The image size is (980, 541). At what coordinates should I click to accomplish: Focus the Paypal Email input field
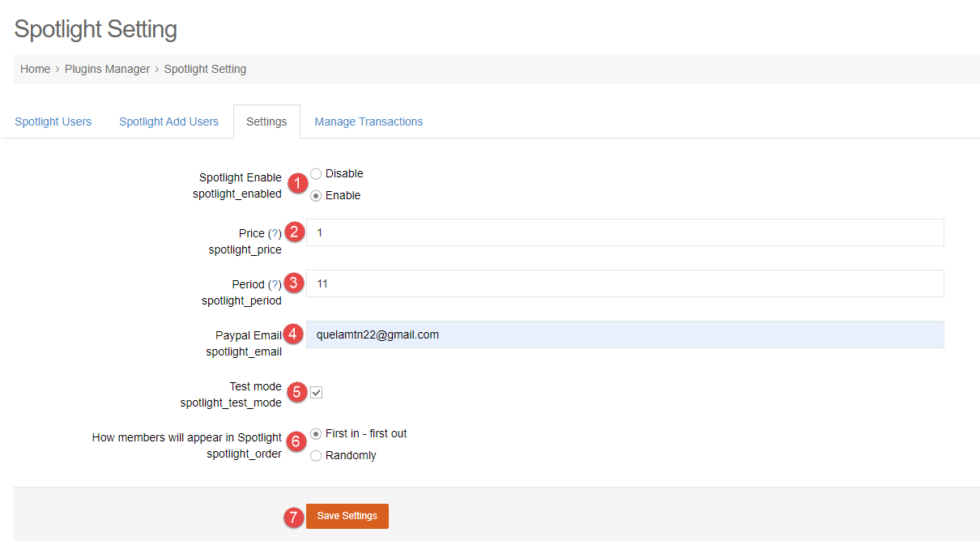tap(625, 334)
